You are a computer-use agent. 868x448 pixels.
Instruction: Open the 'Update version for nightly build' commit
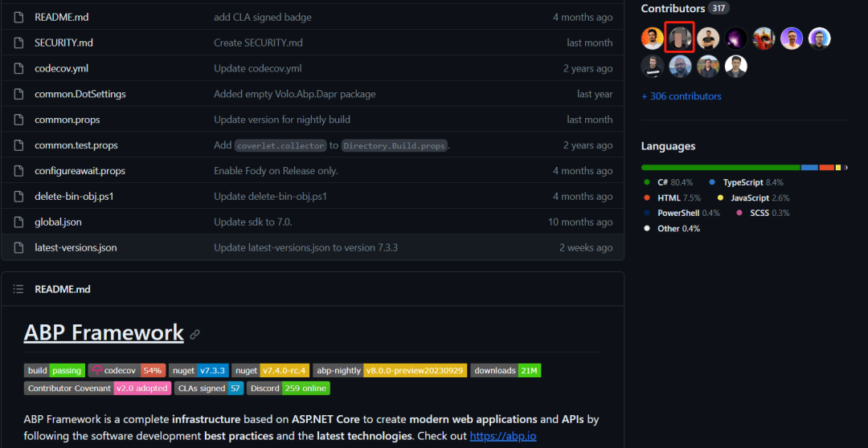point(282,120)
